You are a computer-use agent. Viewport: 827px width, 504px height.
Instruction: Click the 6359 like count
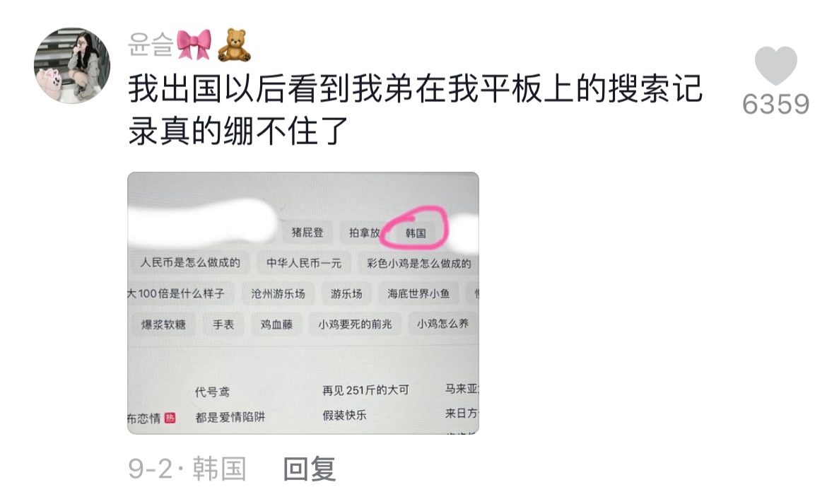pyautogui.click(x=775, y=105)
